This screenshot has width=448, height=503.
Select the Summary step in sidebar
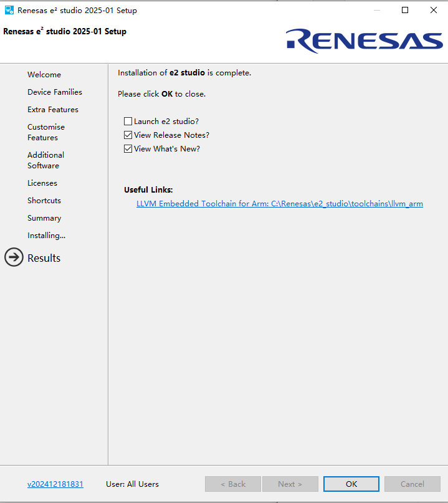click(44, 218)
